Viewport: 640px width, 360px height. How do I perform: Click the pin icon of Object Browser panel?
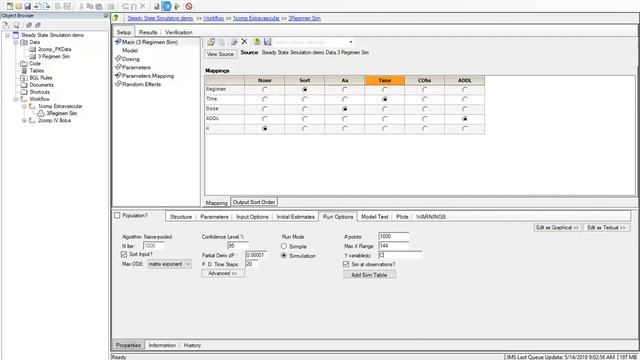pyautogui.click(x=106, y=16)
